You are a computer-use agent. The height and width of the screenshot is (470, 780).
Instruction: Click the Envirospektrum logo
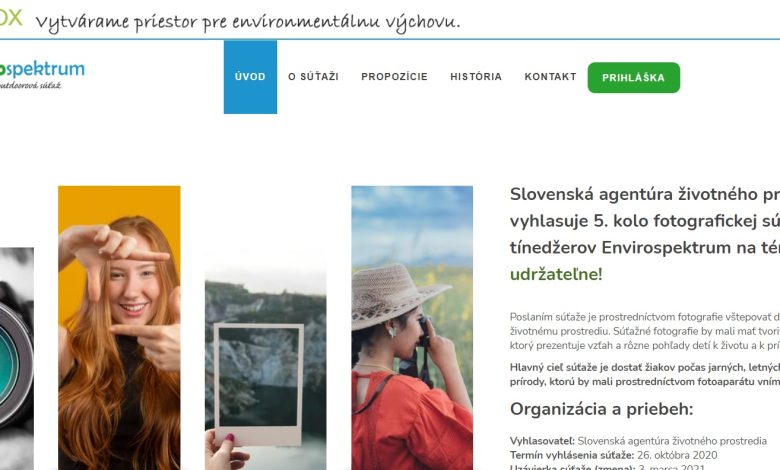tap(42, 75)
